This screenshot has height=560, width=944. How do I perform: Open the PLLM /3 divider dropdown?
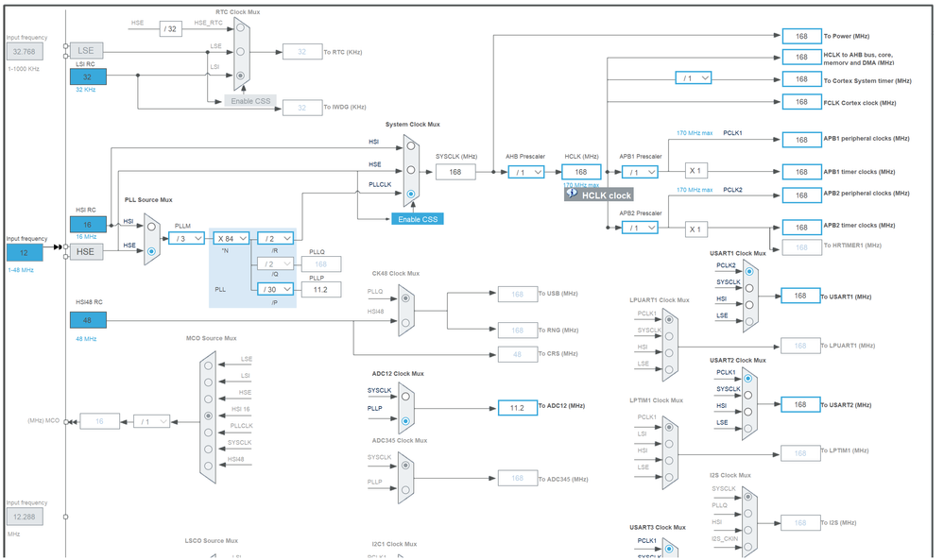tap(187, 238)
